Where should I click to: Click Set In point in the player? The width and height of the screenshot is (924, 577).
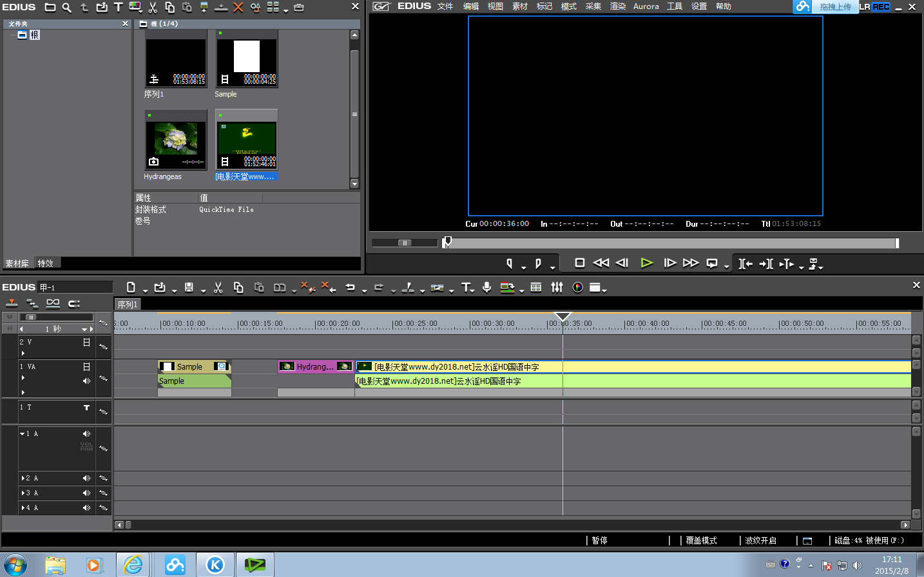click(x=510, y=263)
